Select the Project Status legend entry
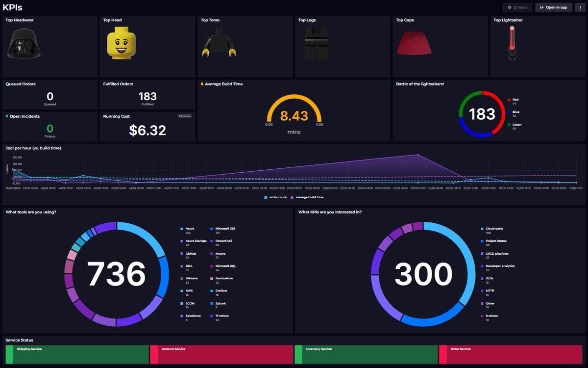This screenshot has height=368, width=588. click(494, 243)
